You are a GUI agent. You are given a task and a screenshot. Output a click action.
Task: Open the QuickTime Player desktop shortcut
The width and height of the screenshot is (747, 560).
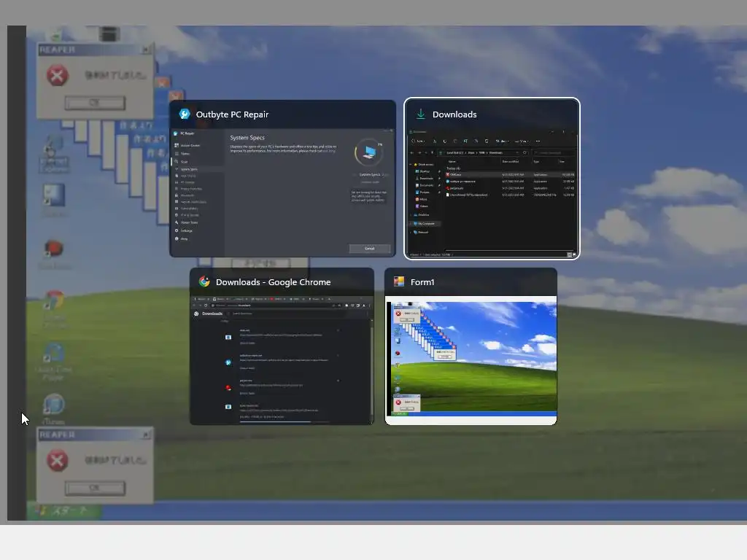(x=54, y=362)
